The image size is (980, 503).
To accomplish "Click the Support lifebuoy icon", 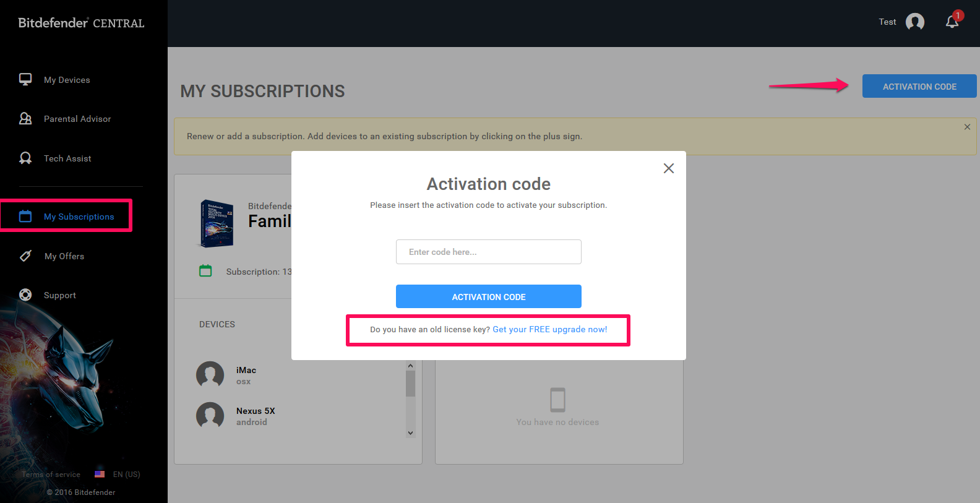I will coord(25,294).
